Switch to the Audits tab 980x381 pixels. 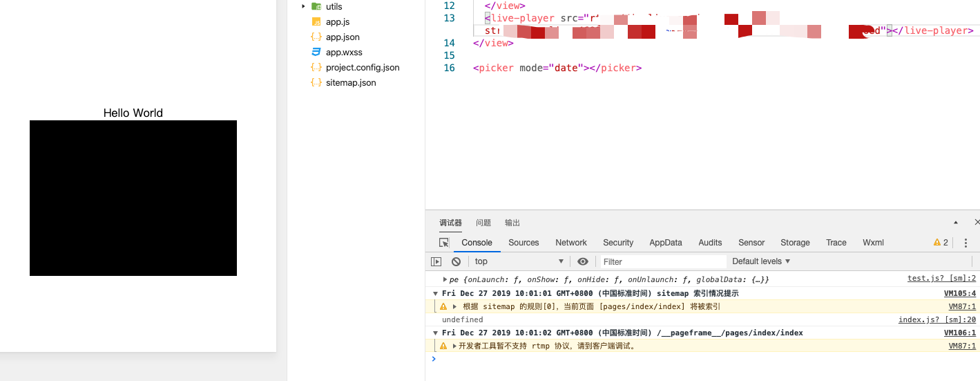[x=710, y=243]
